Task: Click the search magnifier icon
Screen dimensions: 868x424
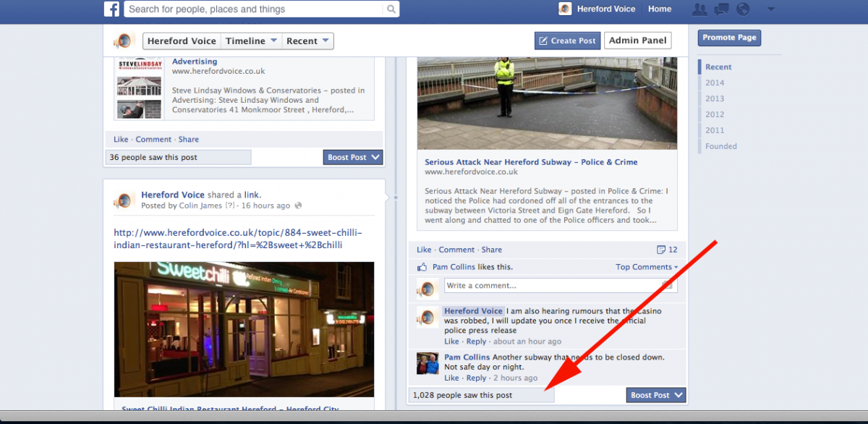Action: tap(391, 9)
